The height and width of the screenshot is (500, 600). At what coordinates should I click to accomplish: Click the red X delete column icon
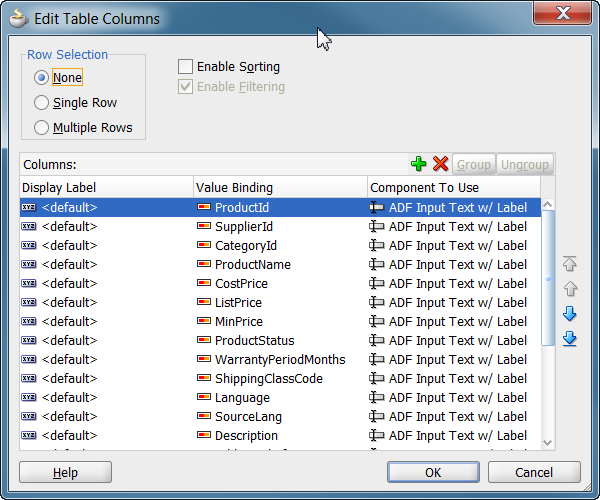click(x=440, y=164)
